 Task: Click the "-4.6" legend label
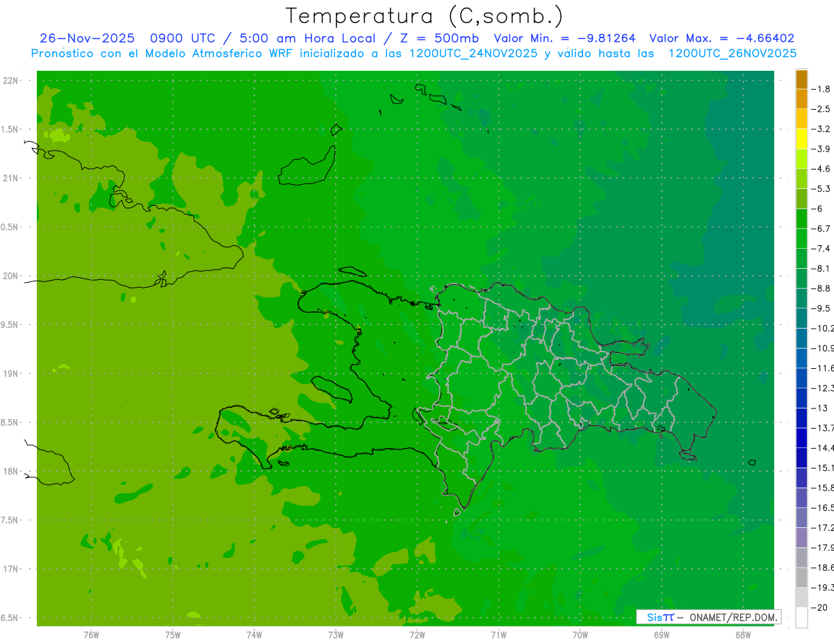pos(821,169)
